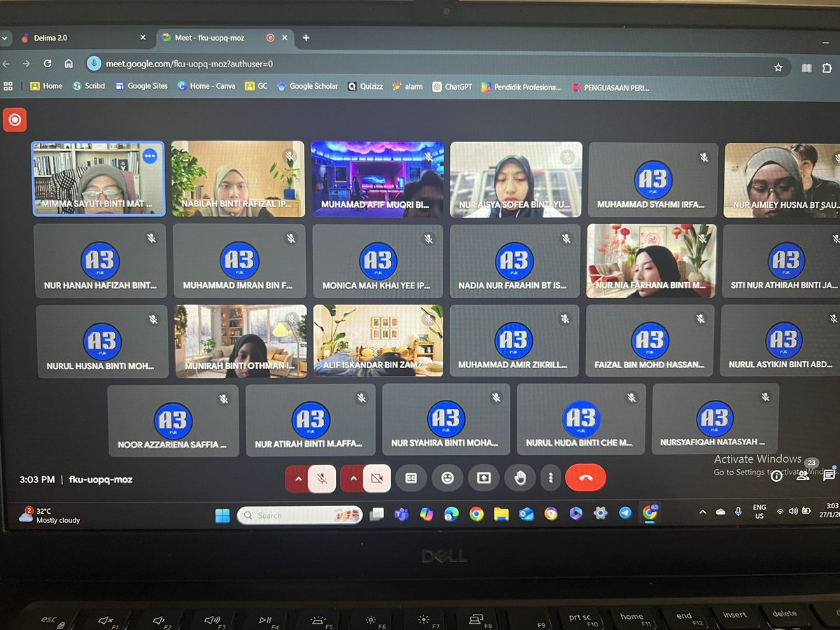
Task: Select Nabilah Binti Rafizal's video tile
Action: pyautogui.click(x=238, y=179)
